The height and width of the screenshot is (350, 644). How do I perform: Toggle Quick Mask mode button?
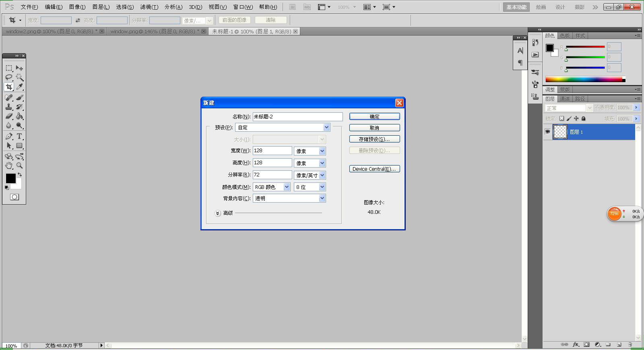[14, 197]
